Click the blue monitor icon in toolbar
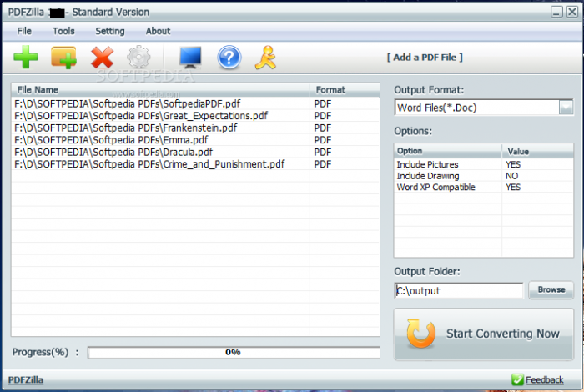This screenshot has height=392, width=584. 190,58
